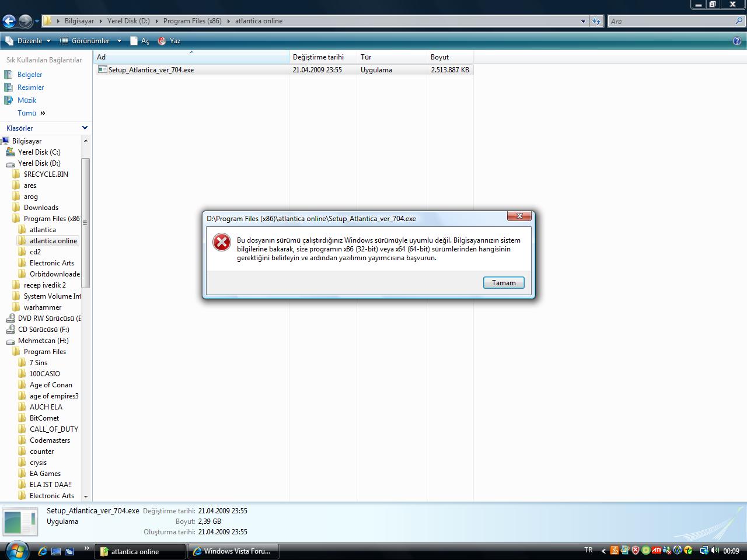Open the Resimler favorite link
Viewport: 747px width, 560px height.
[x=30, y=87]
